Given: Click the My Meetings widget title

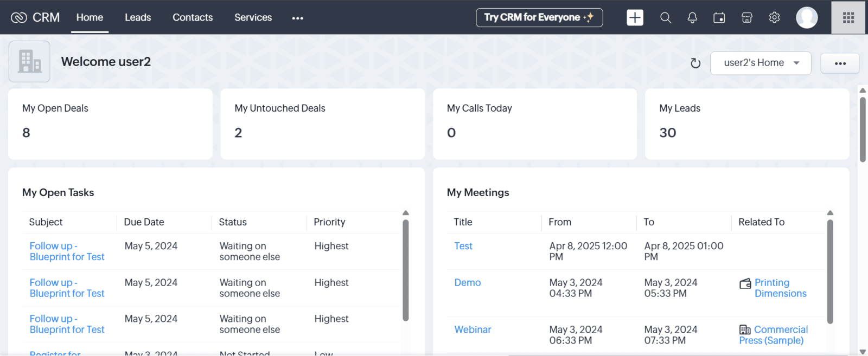Looking at the screenshot, I should [478, 192].
